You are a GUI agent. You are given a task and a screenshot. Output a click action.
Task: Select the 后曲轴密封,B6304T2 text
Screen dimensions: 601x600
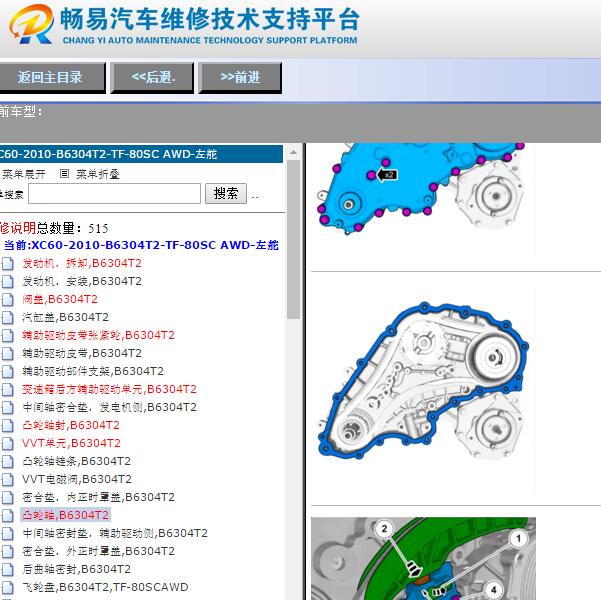76,569
